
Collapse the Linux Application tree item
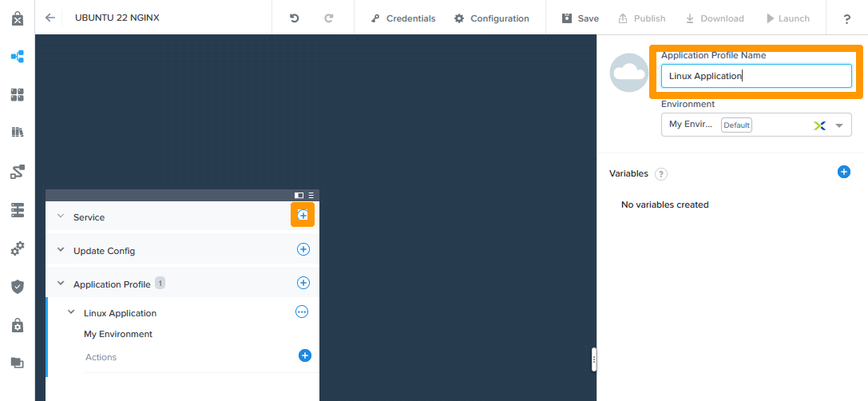[71, 312]
